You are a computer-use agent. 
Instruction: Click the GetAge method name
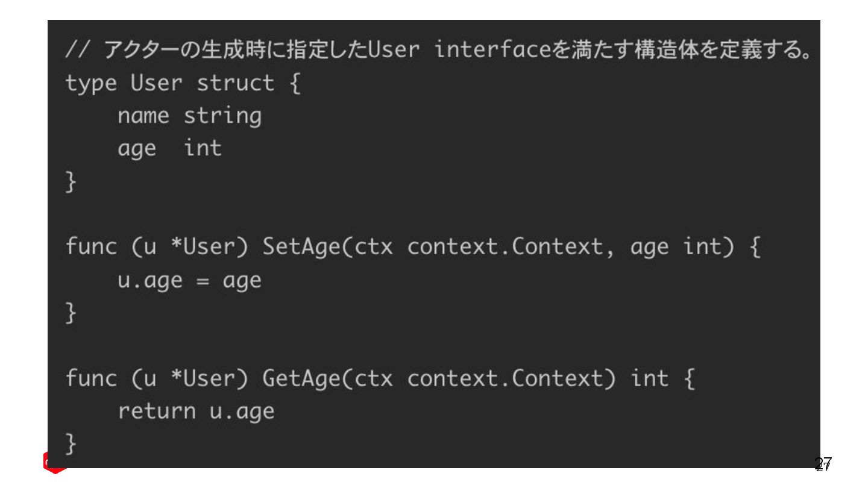coord(301,379)
